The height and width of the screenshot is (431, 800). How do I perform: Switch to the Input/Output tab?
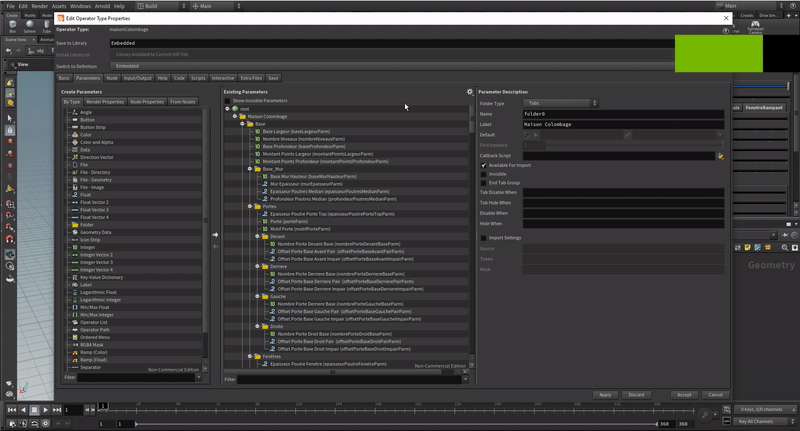click(137, 78)
